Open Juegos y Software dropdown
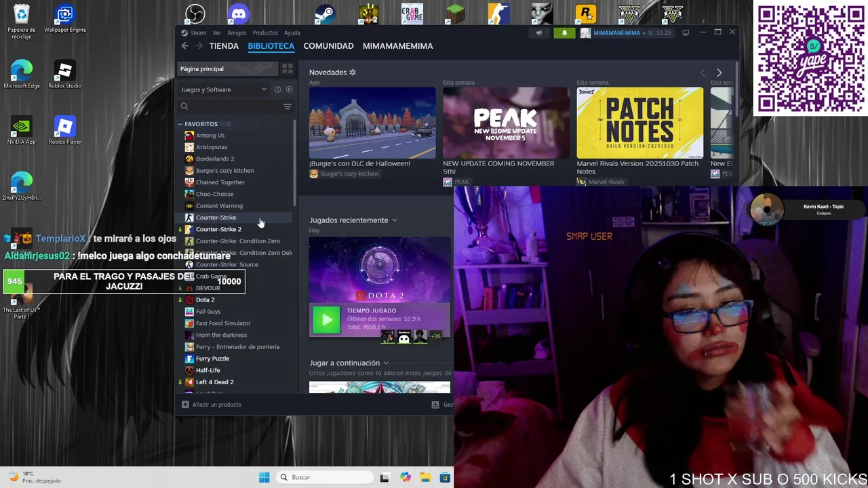 pyautogui.click(x=224, y=89)
